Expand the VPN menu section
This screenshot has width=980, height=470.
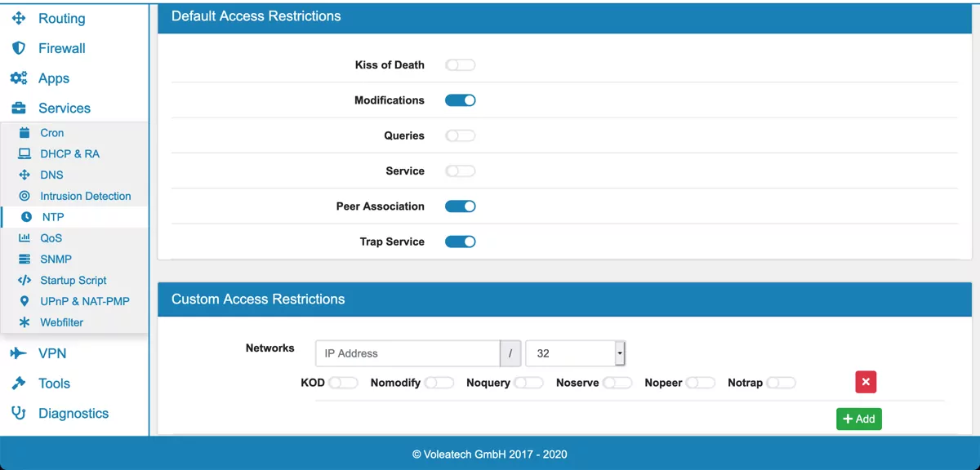[x=51, y=353]
